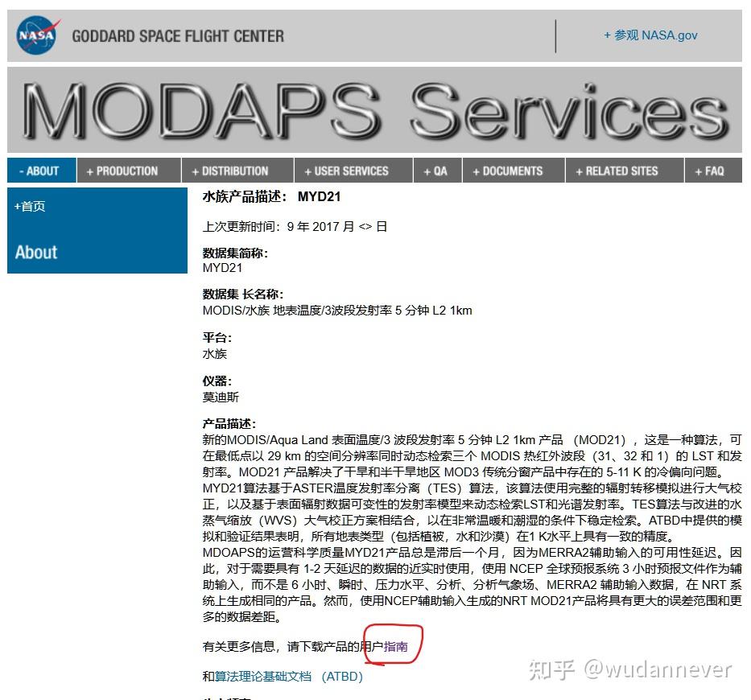Follow the 参观 NASA.gov link
Screen dimensions: 751x700
click(x=650, y=35)
